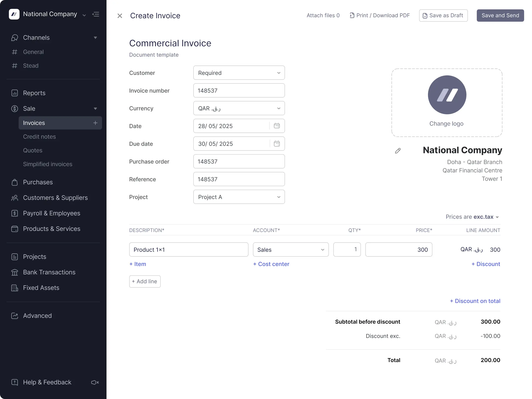Click the Reference field
532x399 pixels.
coord(239,179)
